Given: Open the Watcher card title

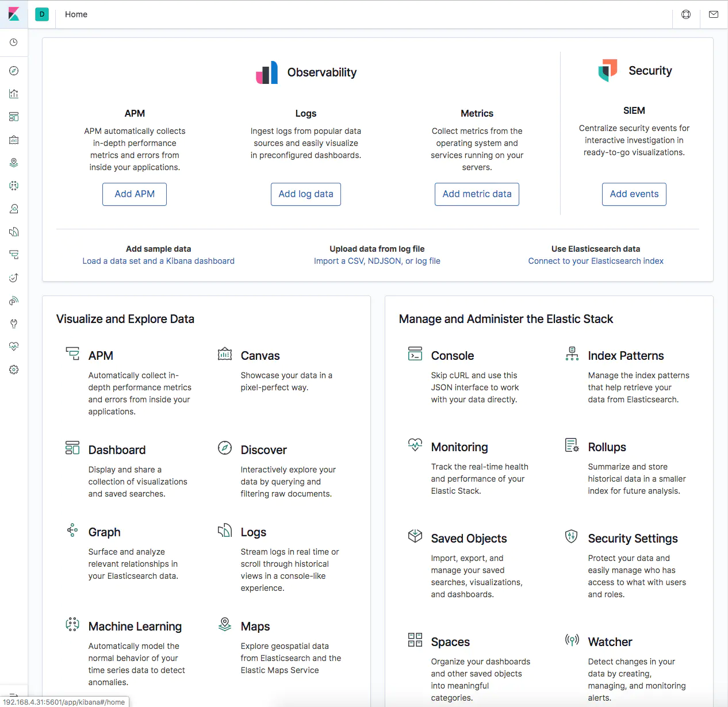Looking at the screenshot, I should click(610, 642).
